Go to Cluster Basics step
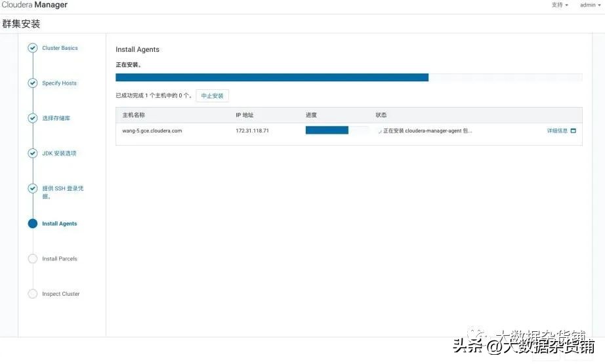This screenshot has height=364, width=605. point(60,48)
